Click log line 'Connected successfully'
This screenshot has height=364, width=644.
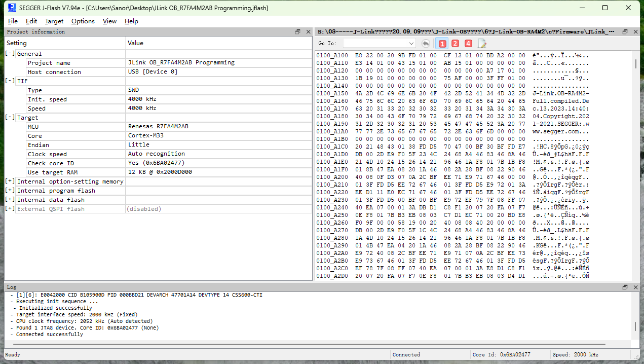point(49,335)
